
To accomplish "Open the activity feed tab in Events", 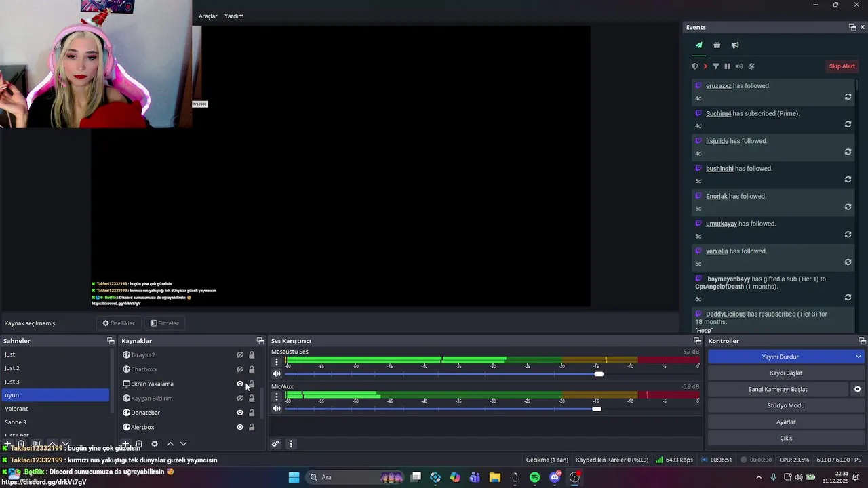I will pyautogui.click(x=698, y=45).
